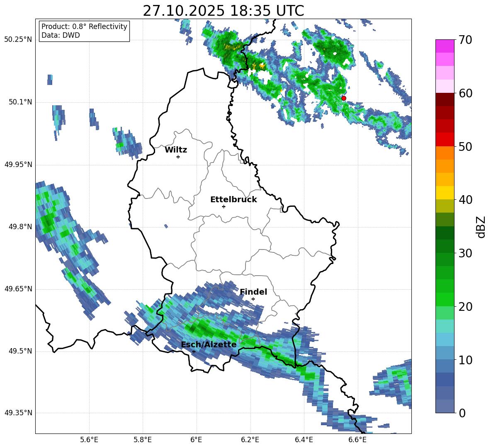This screenshot has height=448, width=491.
Task: Click the cross marker below Wiltz
Action: [178, 157]
